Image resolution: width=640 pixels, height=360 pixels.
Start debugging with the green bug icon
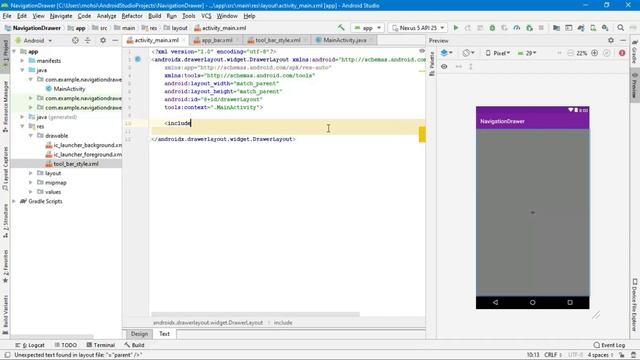coord(492,28)
